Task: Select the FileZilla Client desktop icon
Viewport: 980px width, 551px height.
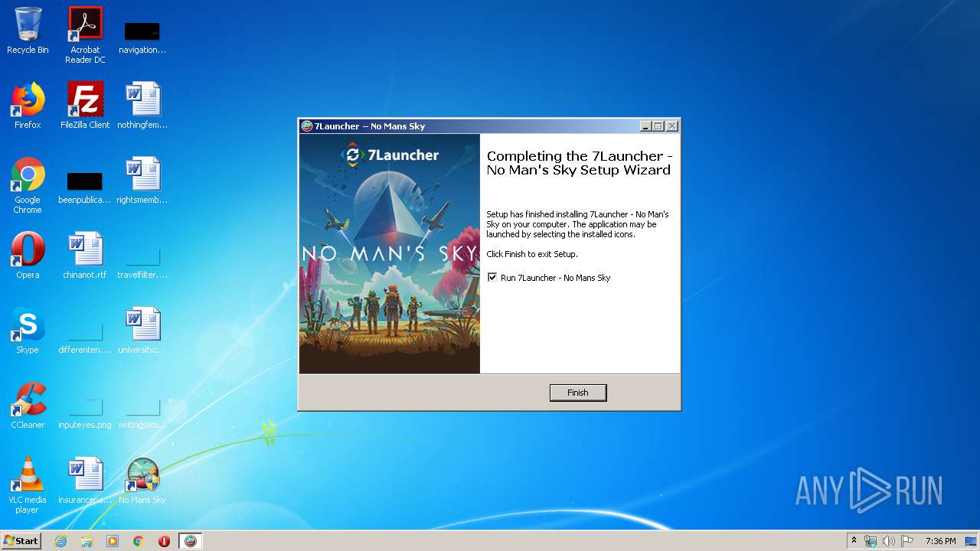Action: click(85, 106)
